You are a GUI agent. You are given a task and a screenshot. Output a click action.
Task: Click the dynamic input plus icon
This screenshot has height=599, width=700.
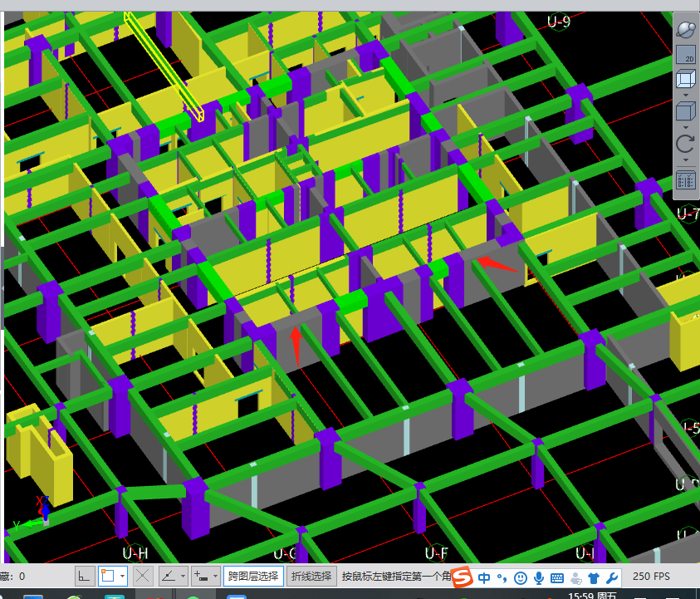pyautogui.click(x=200, y=577)
